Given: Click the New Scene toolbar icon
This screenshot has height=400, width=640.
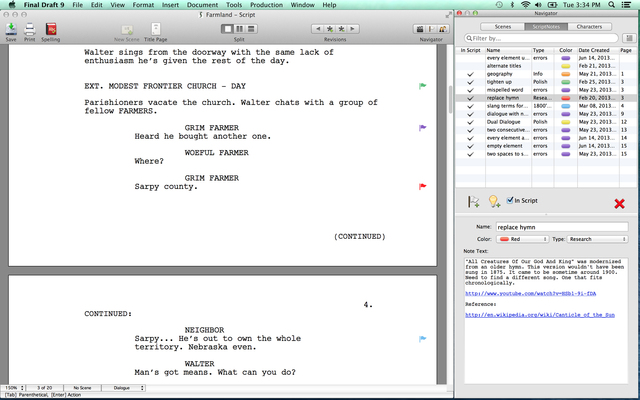Looking at the screenshot, I should [x=127, y=29].
